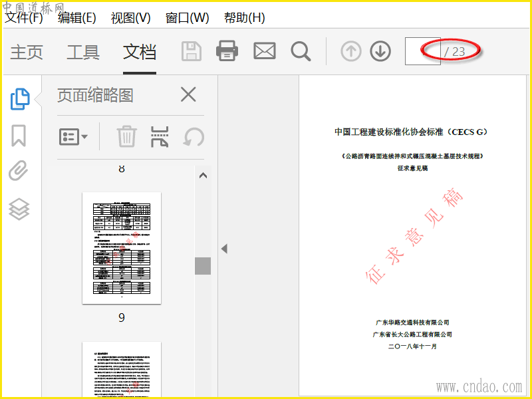
Task: Click the page number input box
Action: [x=422, y=51]
